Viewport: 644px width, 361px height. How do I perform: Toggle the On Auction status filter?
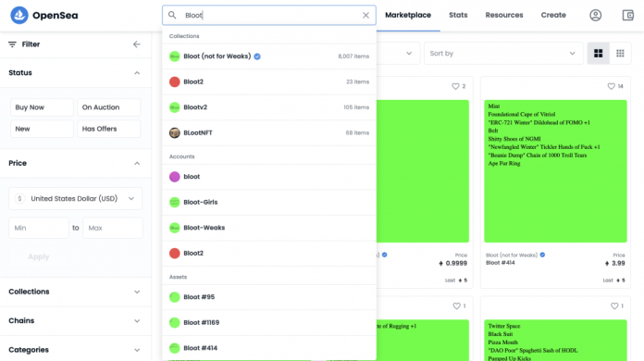109,107
